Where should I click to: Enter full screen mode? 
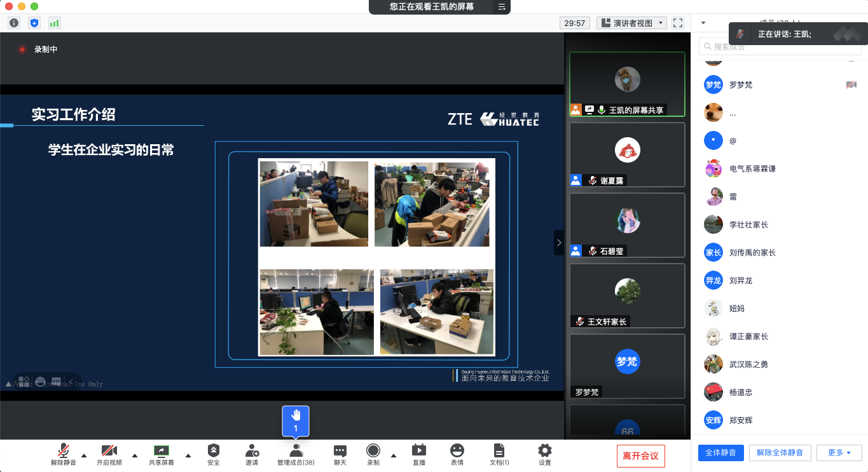click(x=678, y=23)
